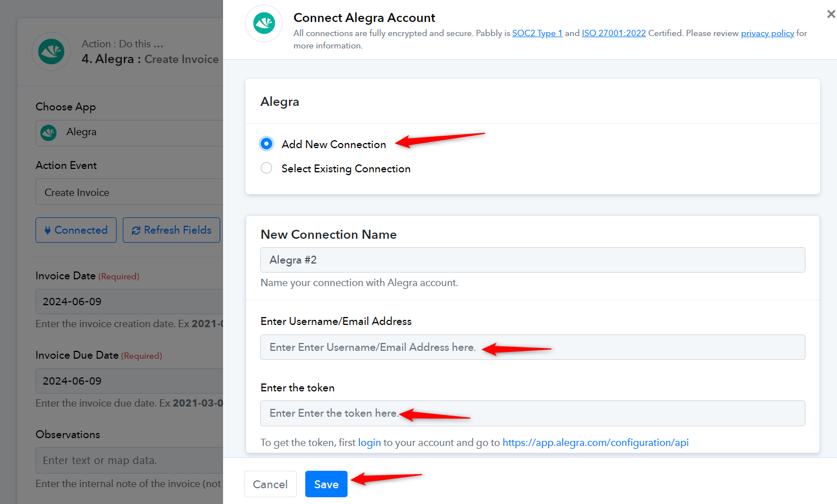The height and width of the screenshot is (504, 837).
Task: Click the Alegra icon beside step 4 title
Action: 51,52
